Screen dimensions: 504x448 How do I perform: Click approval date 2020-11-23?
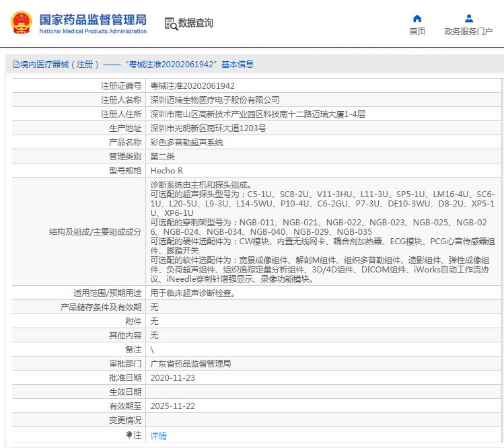(173, 378)
